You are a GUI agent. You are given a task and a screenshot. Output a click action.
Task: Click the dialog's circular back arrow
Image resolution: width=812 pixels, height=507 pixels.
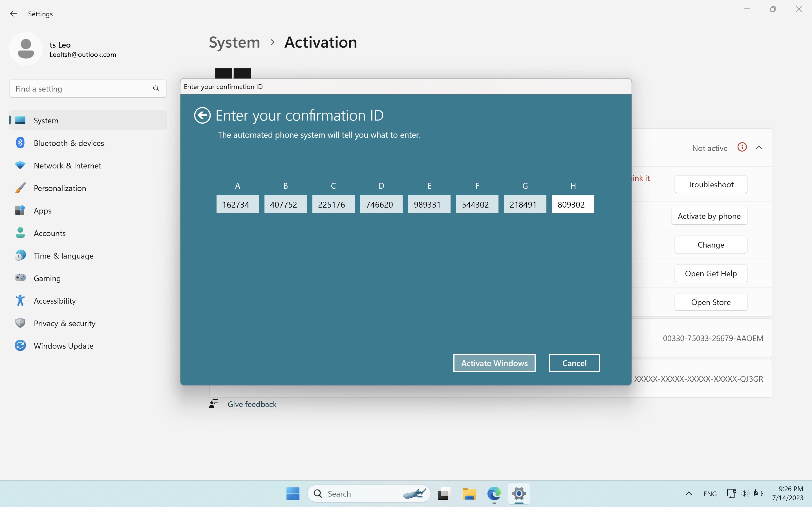click(x=202, y=115)
